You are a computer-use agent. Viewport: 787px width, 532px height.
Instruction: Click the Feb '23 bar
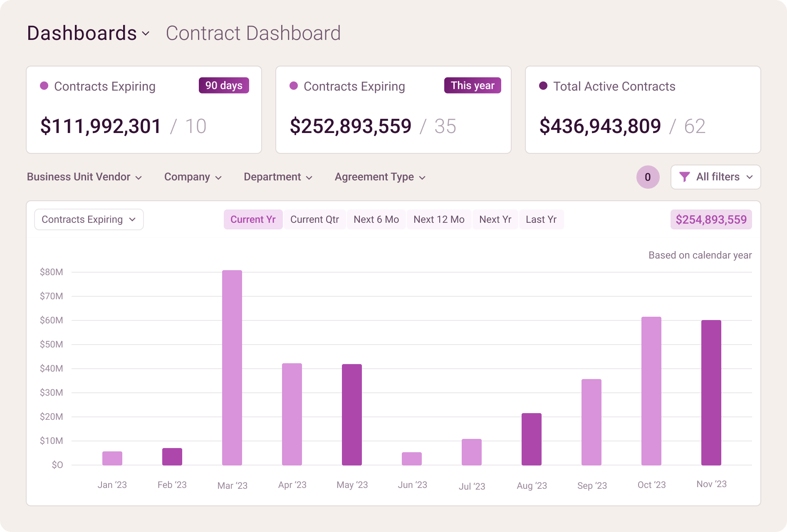pyautogui.click(x=172, y=457)
